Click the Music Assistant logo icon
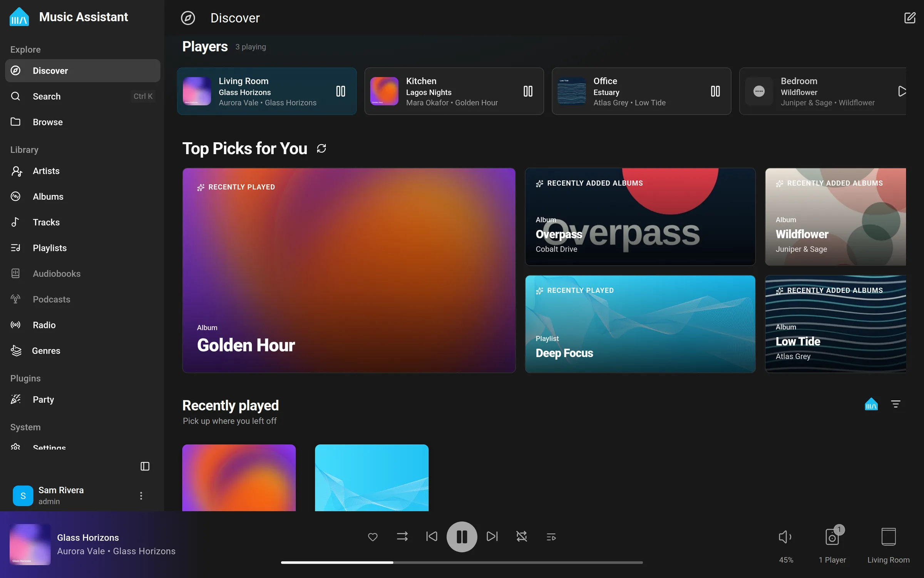The height and width of the screenshot is (578, 924). [19, 17]
